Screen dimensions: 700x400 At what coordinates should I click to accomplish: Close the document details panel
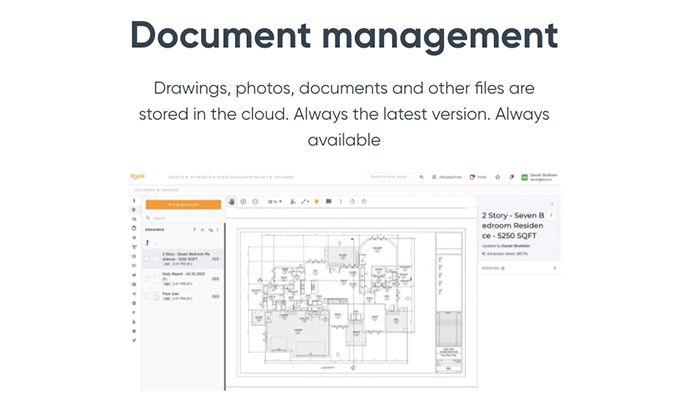point(552,204)
